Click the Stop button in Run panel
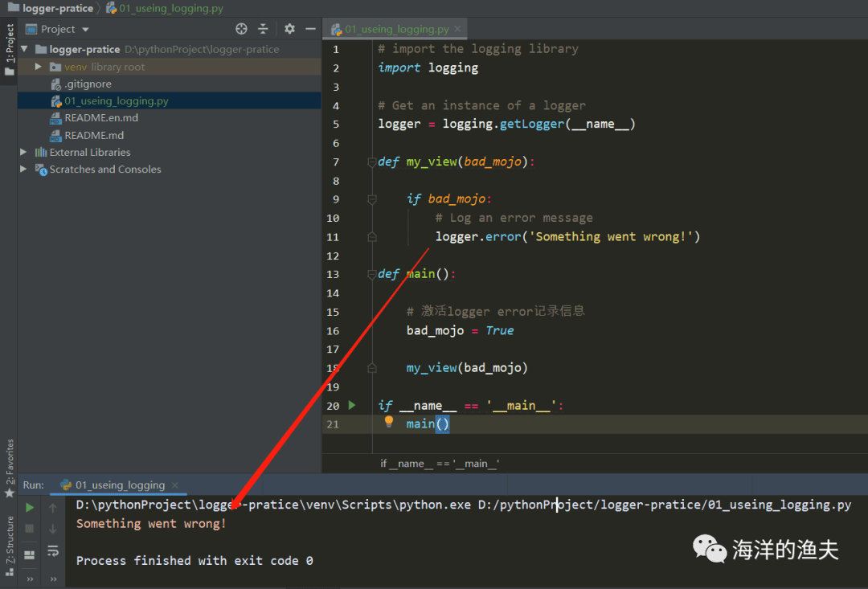The width and height of the screenshot is (868, 589). 30,529
